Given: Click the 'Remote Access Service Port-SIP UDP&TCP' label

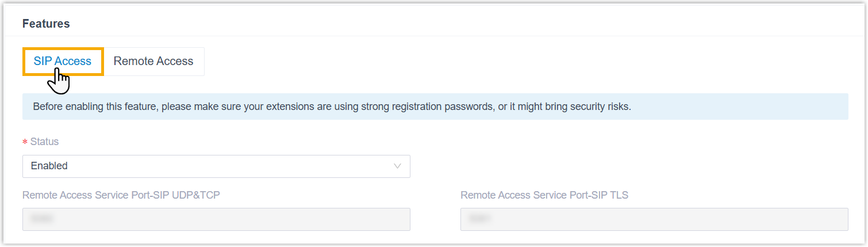Looking at the screenshot, I should coord(121,195).
